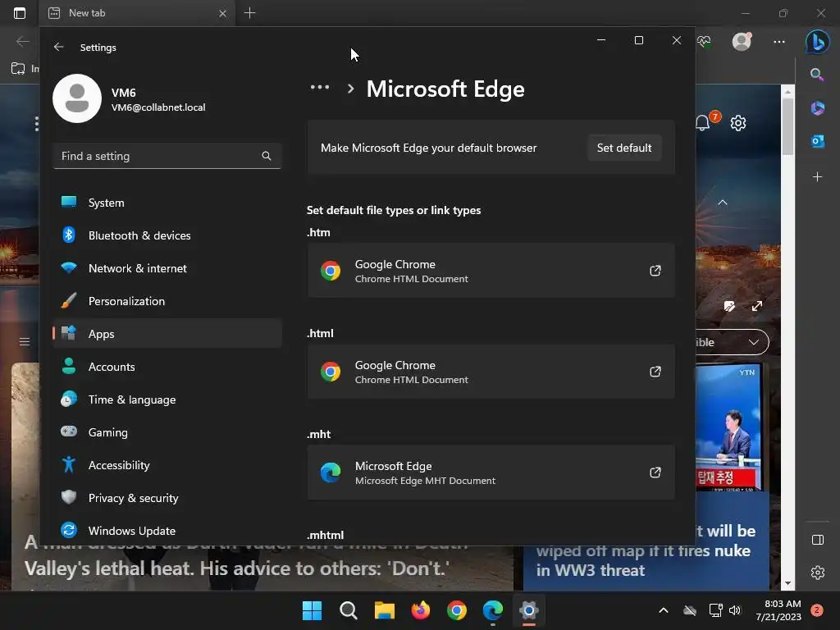Screen dimensions: 840x630
Task: Add a site to Edge sidebar
Action: pos(818,177)
